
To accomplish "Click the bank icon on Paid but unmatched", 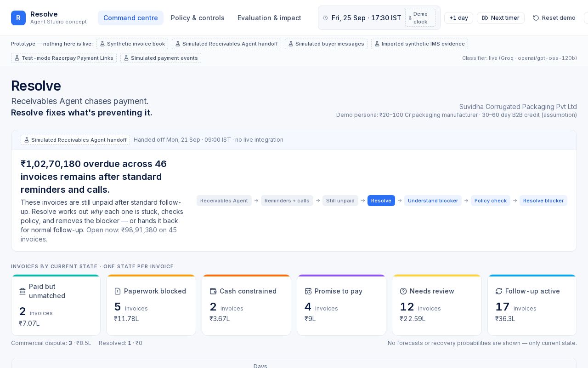I will pyautogui.click(x=23, y=291).
